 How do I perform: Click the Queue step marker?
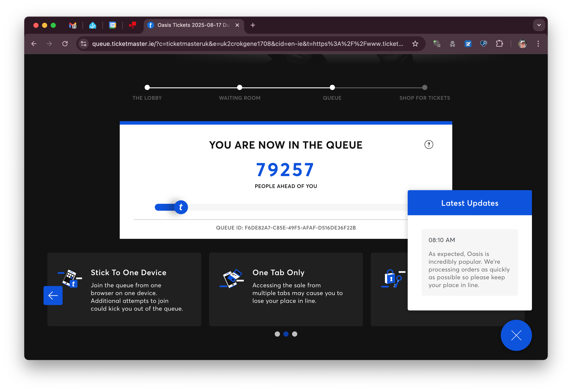point(332,87)
